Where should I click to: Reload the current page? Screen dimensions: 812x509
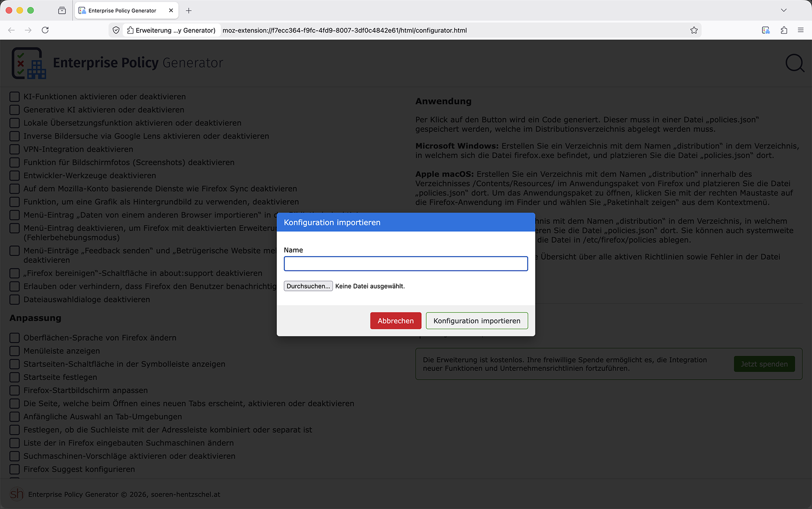click(45, 30)
